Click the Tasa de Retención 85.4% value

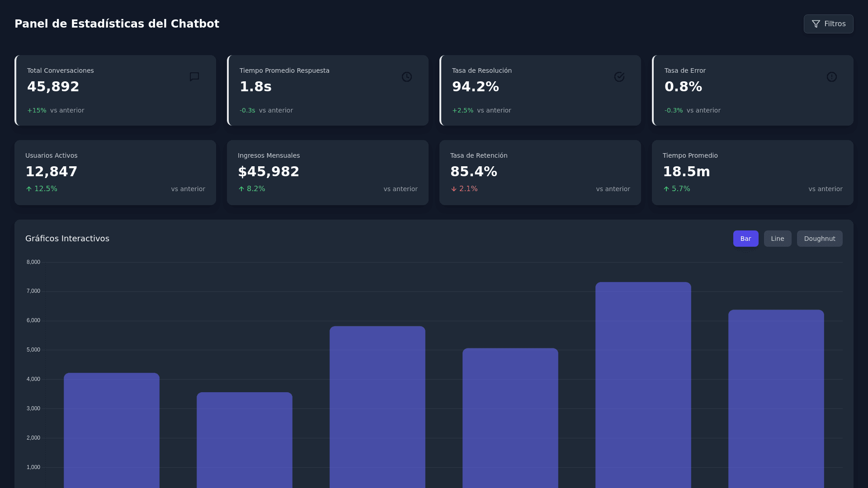click(473, 172)
